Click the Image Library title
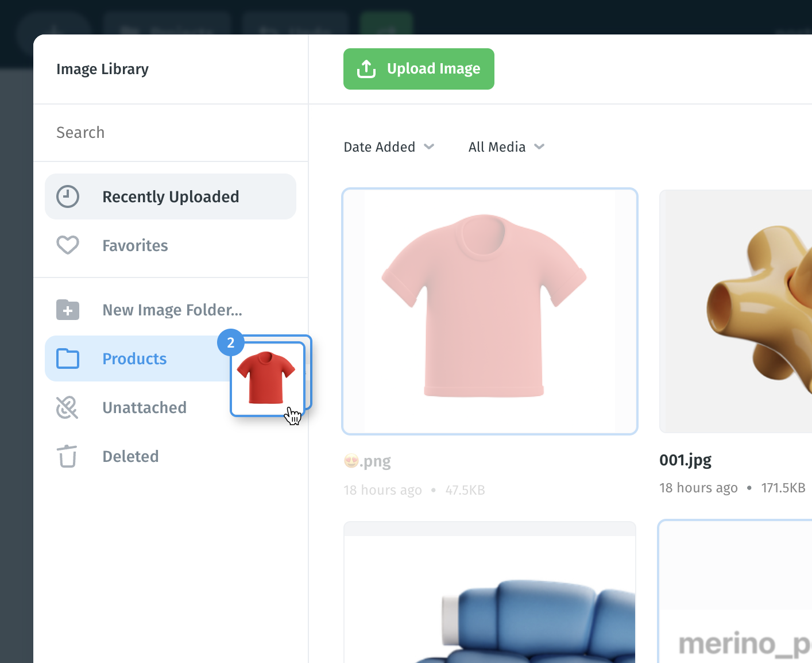Screen dimensions: 812x663 click(102, 70)
